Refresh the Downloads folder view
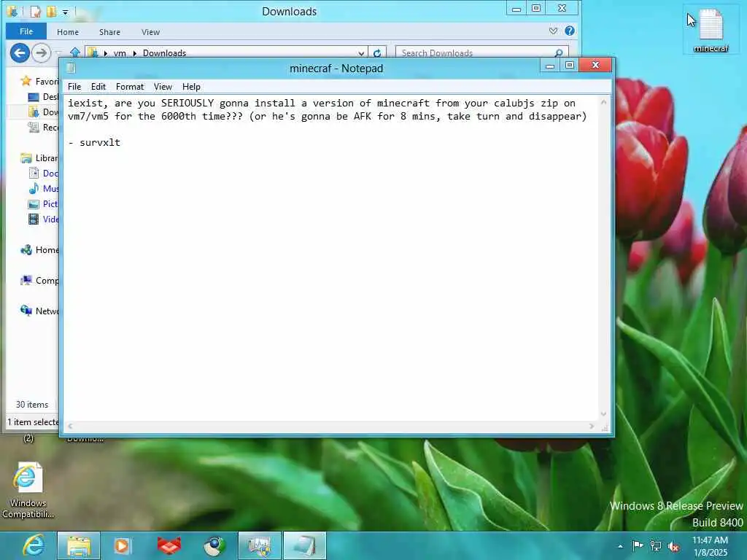Image resolution: width=747 pixels, height=560 pixels. pos(377,52)
